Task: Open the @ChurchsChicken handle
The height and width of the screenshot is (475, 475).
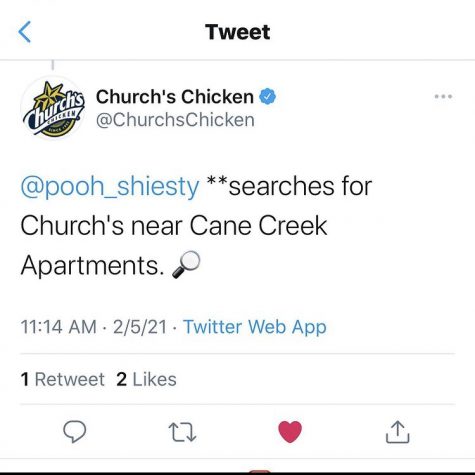Action: pyautogui.click(x=175, y=120)
